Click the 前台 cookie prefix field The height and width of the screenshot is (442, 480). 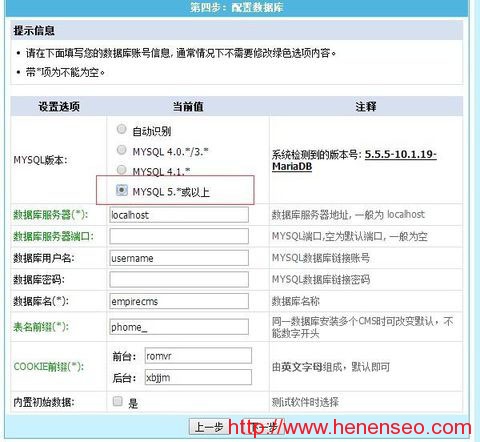pos(198,356)
